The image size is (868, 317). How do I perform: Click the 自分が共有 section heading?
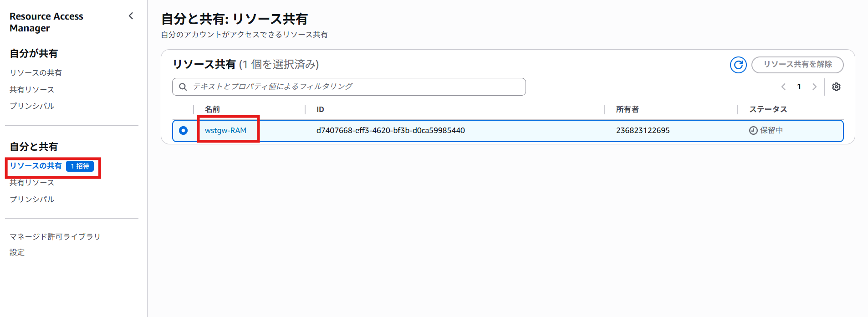tap(34, 53)
